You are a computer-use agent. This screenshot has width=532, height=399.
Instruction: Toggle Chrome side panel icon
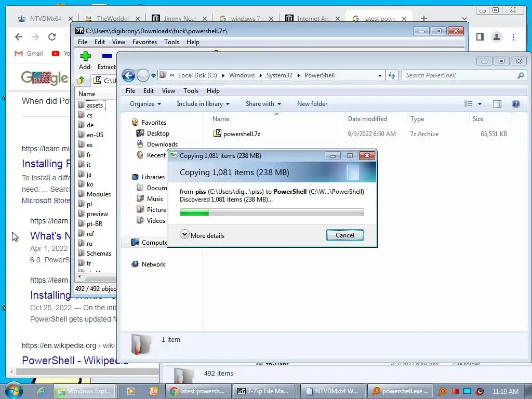point(480,37)
